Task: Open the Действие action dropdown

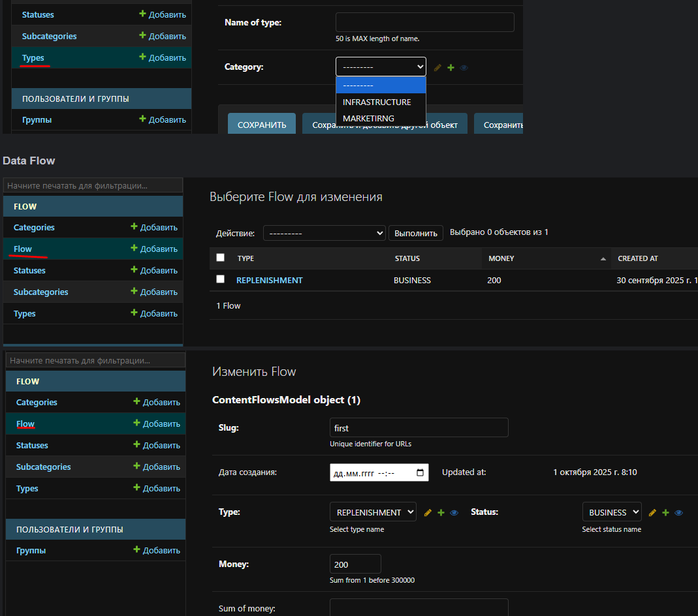Action: click(324, 233)
